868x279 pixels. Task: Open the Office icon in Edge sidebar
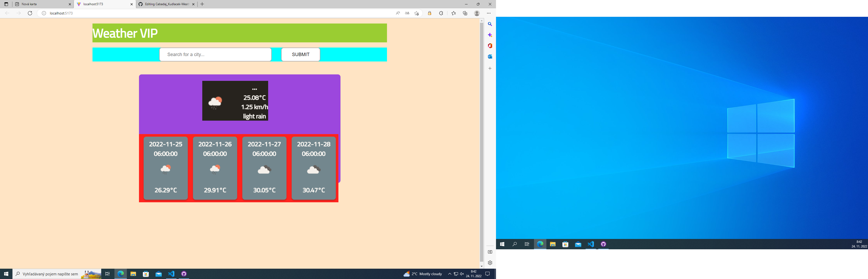[x=490, y=46]
